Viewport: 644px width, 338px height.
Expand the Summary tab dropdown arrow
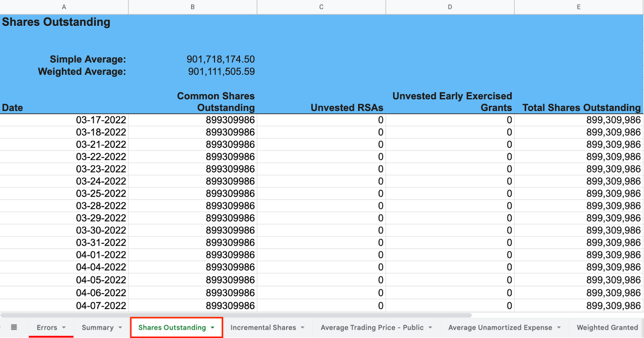[x=120, y=328]
